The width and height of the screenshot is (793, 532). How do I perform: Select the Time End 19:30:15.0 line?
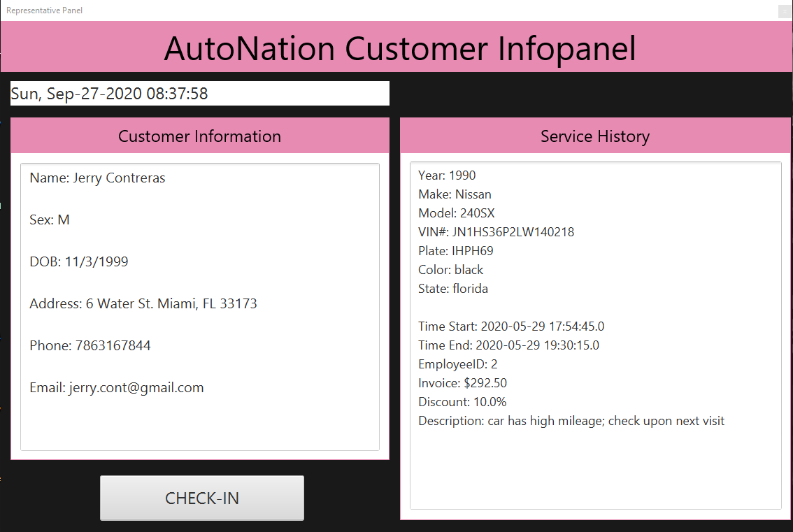[x=509, y=345]
